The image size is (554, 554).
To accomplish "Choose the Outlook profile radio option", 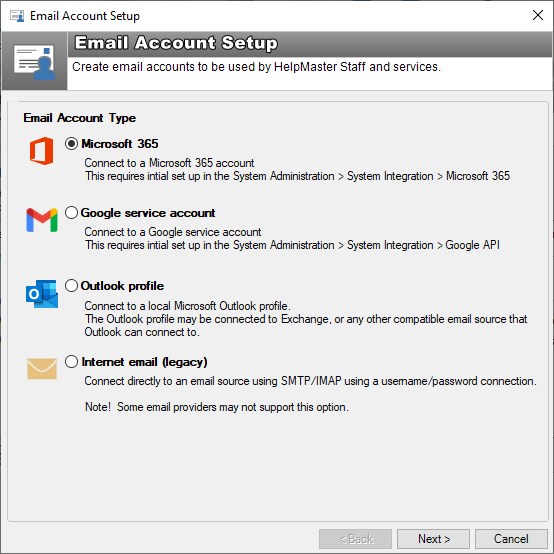I will [71, 285].
